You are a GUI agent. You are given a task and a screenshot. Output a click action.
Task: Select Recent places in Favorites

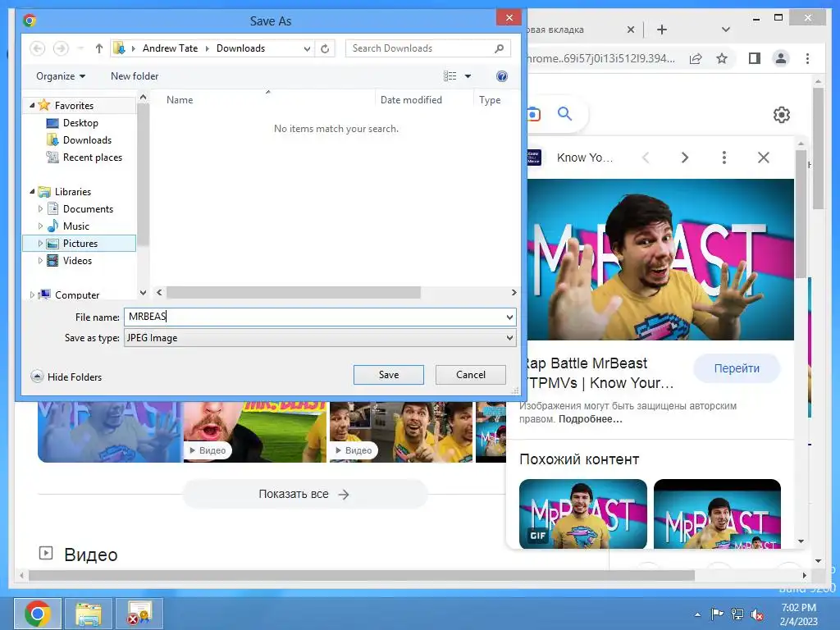tap(92, 157)
